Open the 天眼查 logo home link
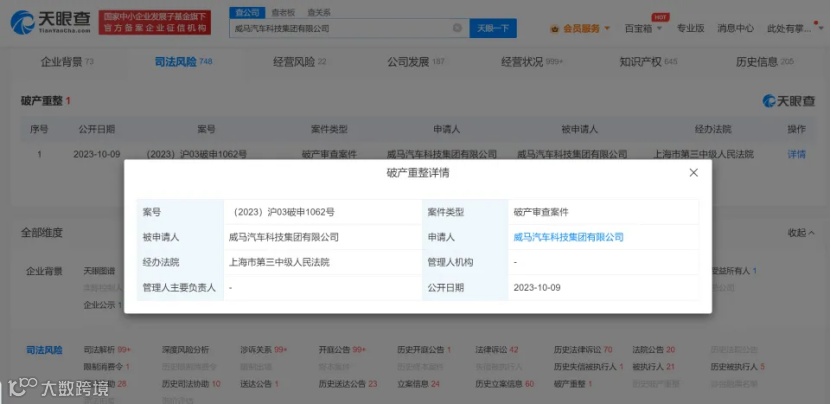 tap(51, 23)
